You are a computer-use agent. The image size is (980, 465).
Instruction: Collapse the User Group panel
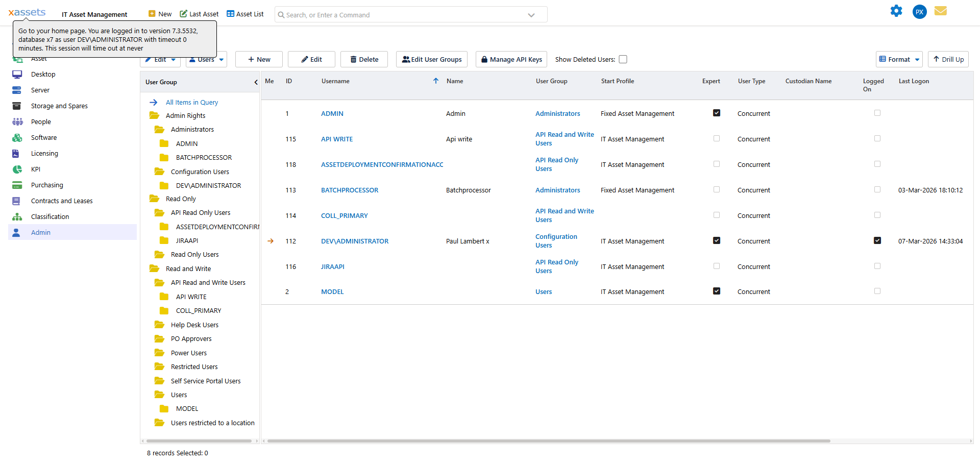[256, 82]
